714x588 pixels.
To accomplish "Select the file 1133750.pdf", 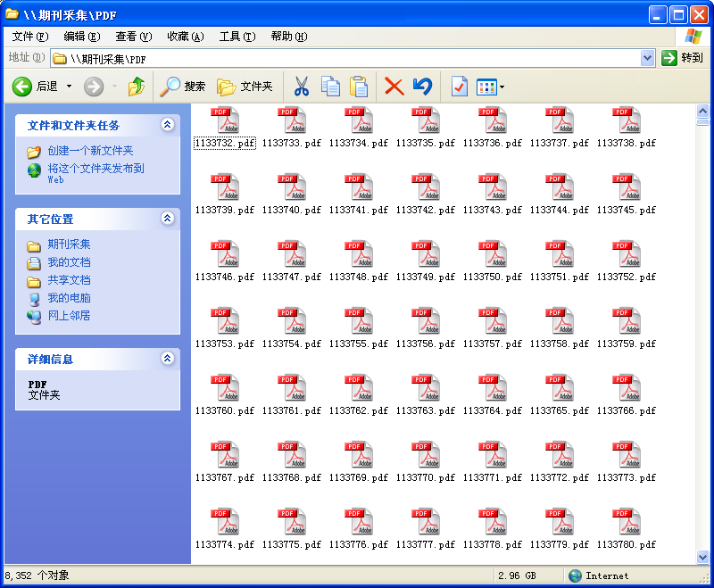I will (493, 259).
